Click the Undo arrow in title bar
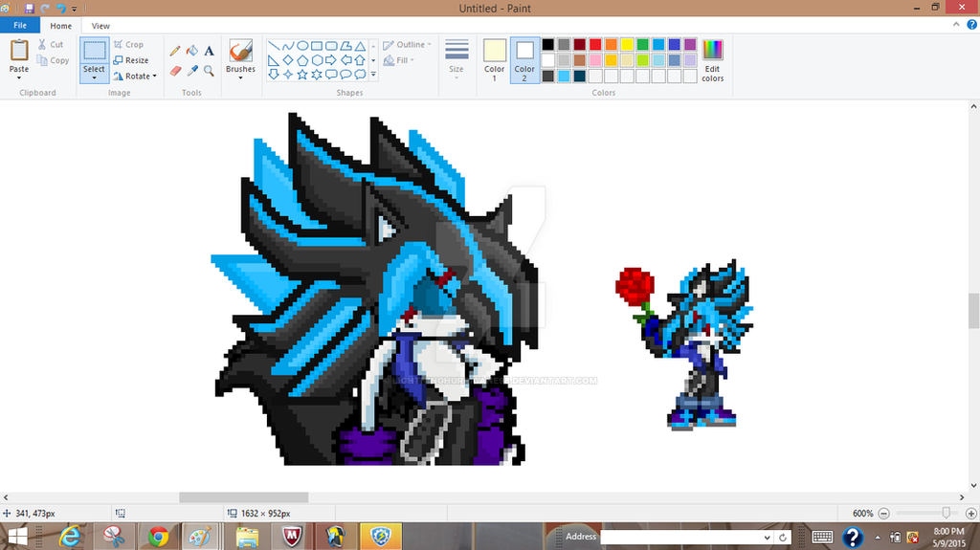The width and height of the screenshot is (980, 550). [x=60, y=8]
